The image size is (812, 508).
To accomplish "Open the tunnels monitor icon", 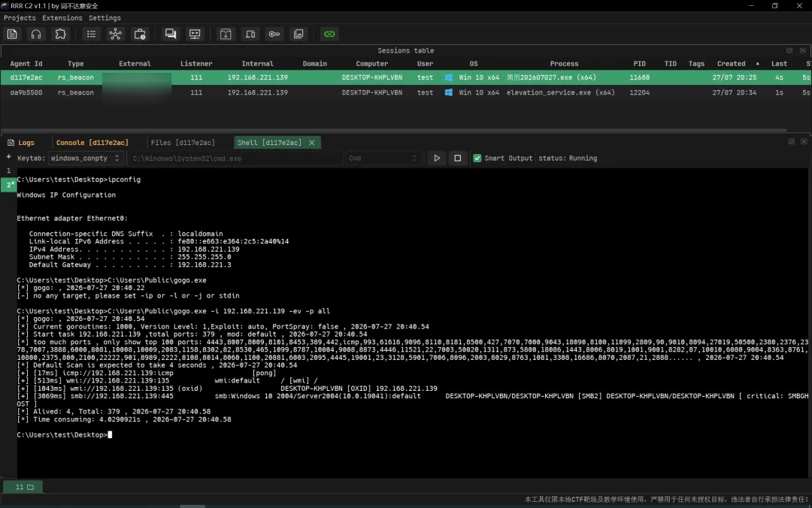I will [x=195, y=34].
